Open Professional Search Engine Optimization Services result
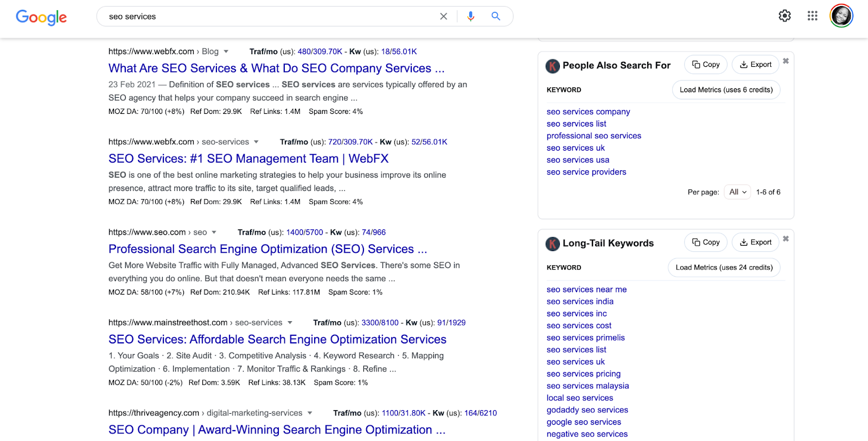 [x=268, y=249]
